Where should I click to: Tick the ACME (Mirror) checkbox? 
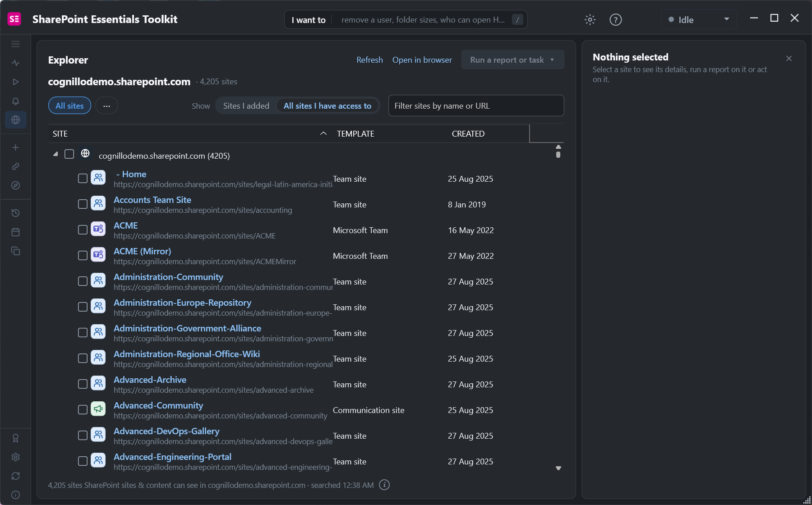point(83,256)
